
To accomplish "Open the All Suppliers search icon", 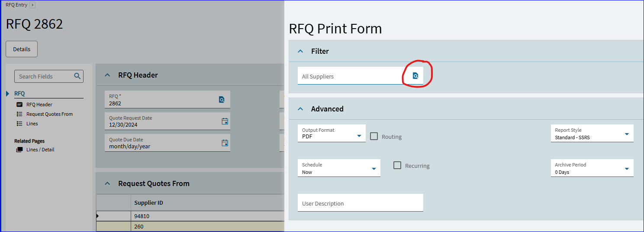I will pyautogui.click(x=415, y=76).
